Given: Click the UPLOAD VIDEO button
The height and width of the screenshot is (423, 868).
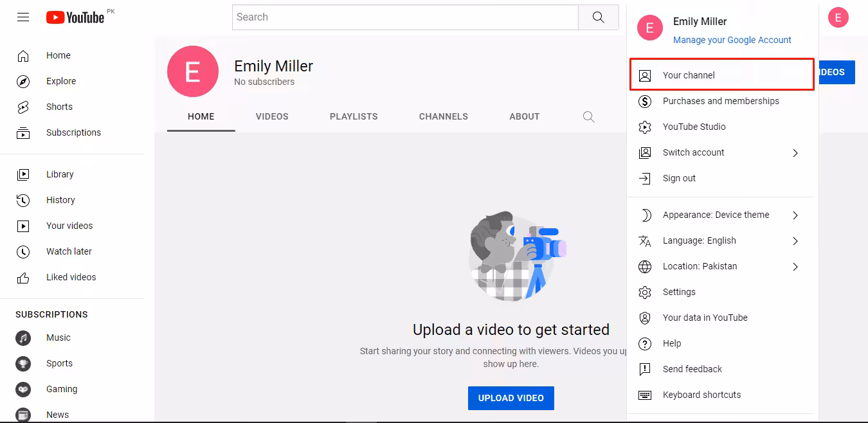Looking at the screenshot, I should 511,398.
